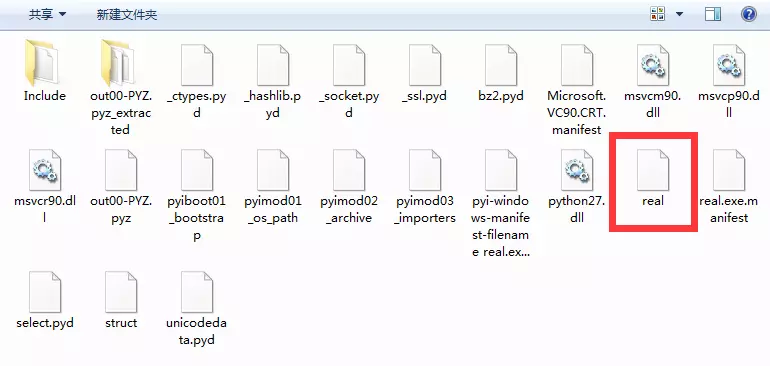
Task: Select the unicodedata.pyd file
Action: 196,309
